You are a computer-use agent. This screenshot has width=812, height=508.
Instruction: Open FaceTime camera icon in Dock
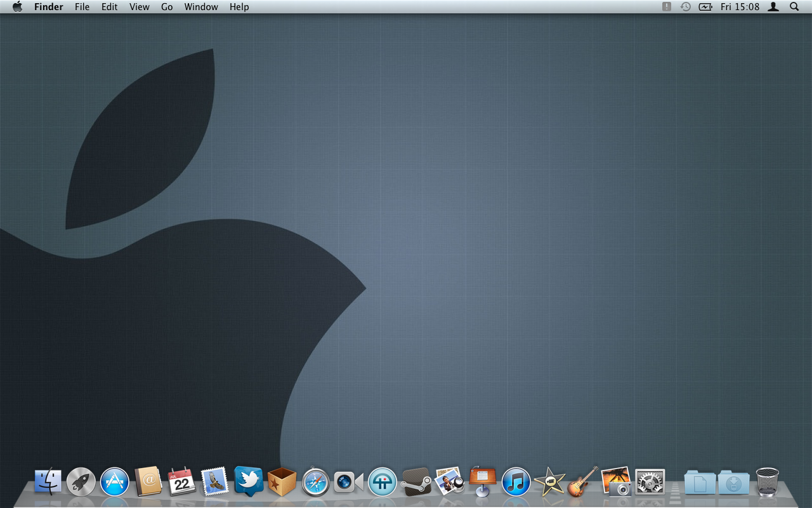pos(349,483)
